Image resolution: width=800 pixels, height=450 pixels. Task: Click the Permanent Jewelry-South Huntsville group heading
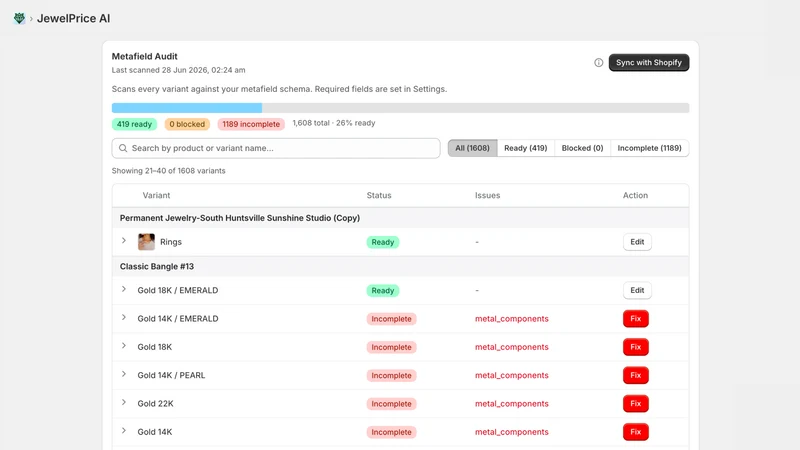240,218
